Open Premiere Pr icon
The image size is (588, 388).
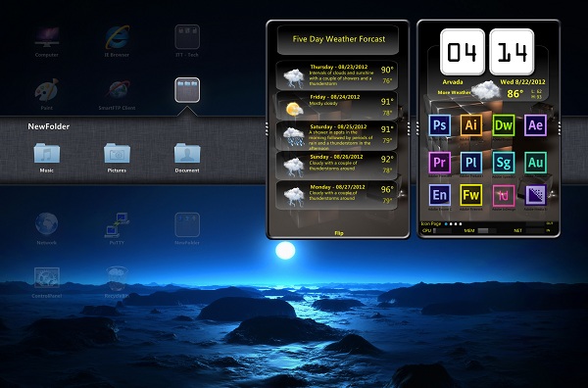(439, 163)
